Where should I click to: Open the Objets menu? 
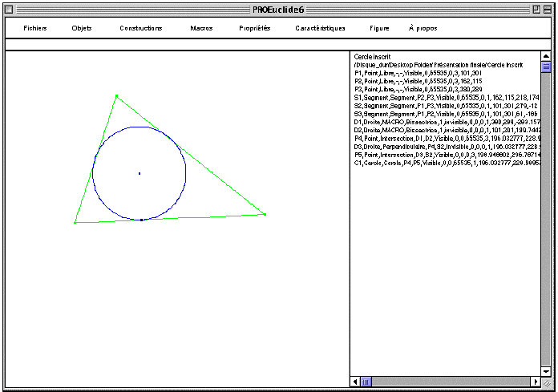pos(82,28)
